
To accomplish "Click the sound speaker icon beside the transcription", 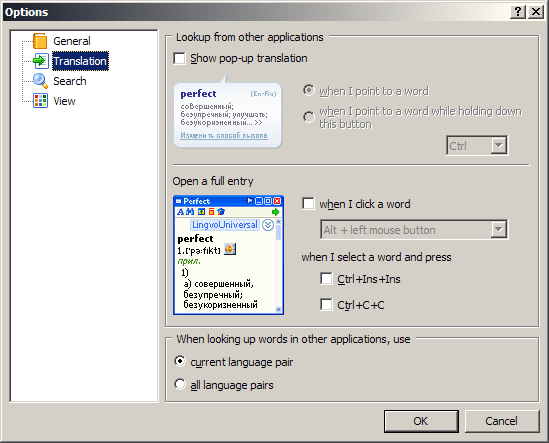I will (230, 249).
